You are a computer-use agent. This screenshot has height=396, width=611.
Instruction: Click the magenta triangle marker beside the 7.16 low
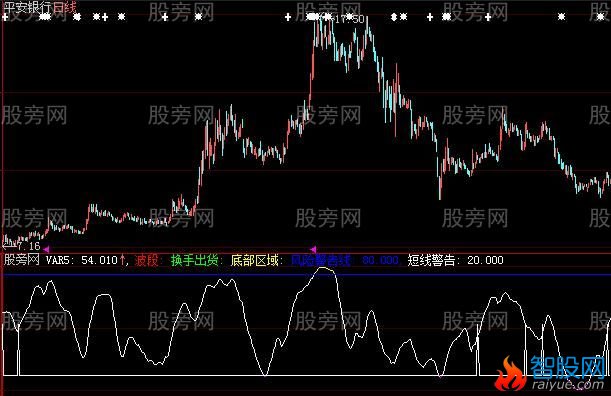(x=46, y=248)
